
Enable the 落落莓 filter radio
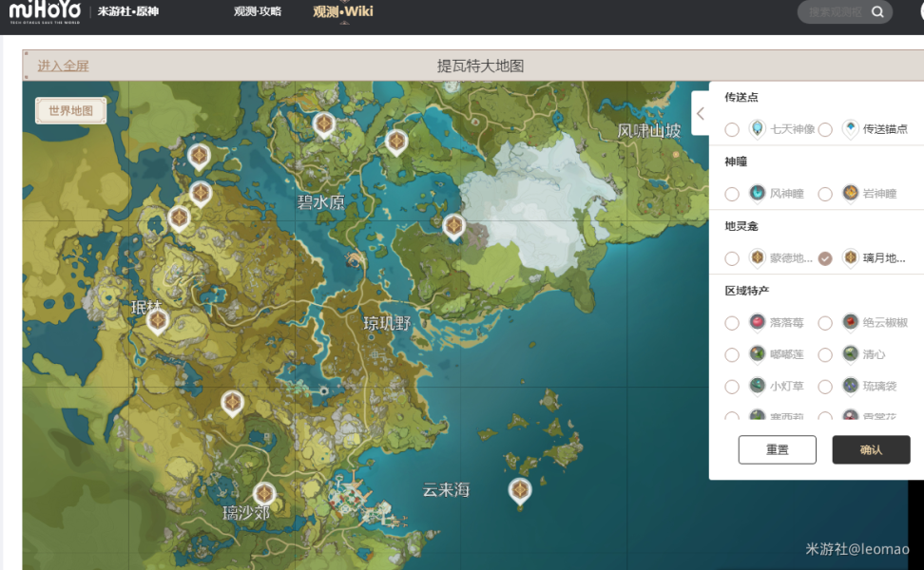[732, 323]
